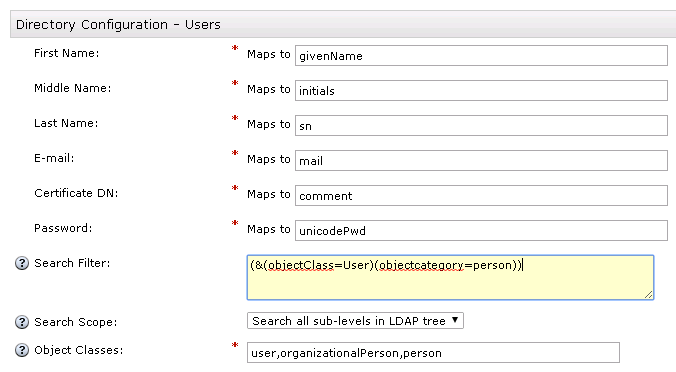Click the E-mail label
The image size is (676, 372).
pyautogui.click(x=54, y=158)
